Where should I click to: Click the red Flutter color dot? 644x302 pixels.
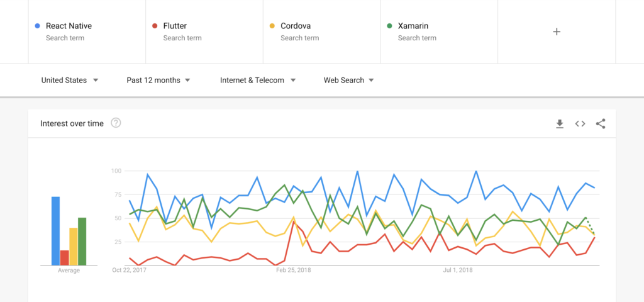[x=155, y=26]
